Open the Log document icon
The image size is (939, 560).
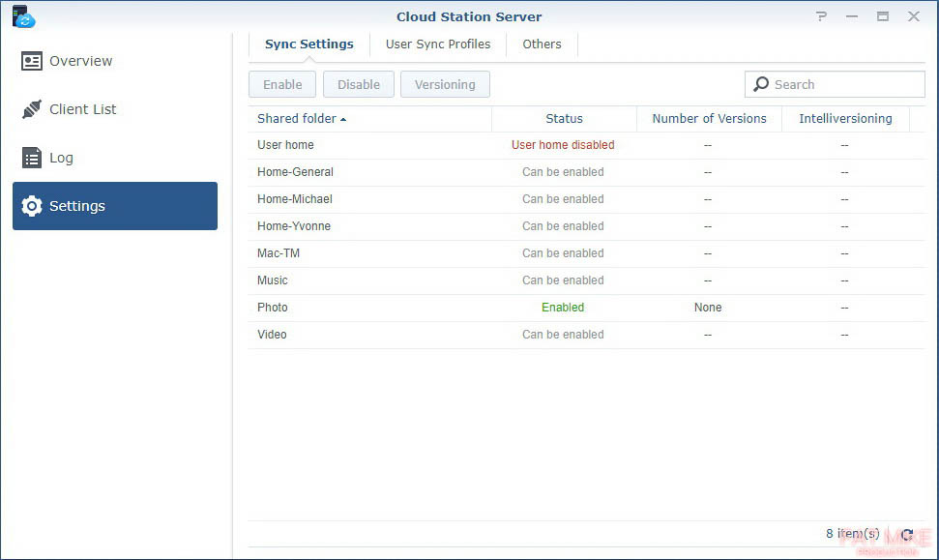click(x=32, y=158)
